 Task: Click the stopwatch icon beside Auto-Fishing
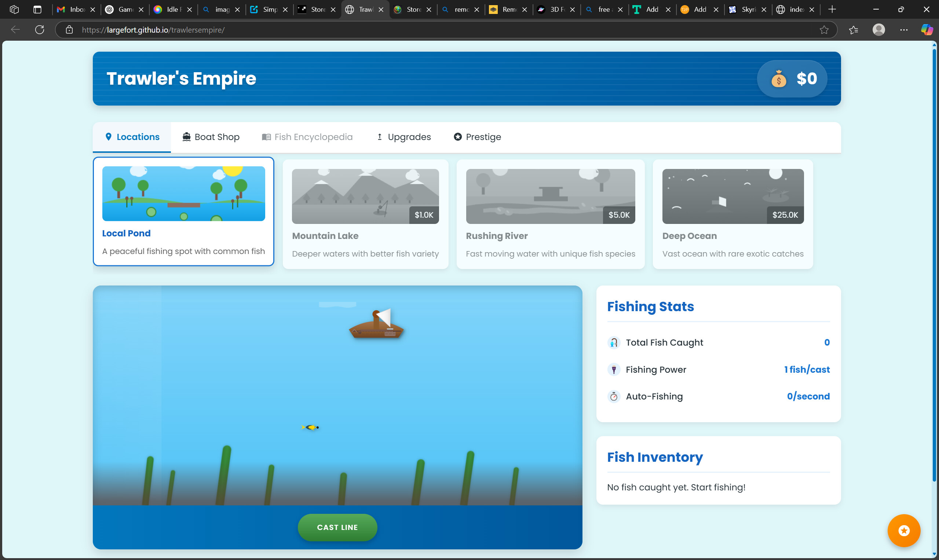[614, 396]
